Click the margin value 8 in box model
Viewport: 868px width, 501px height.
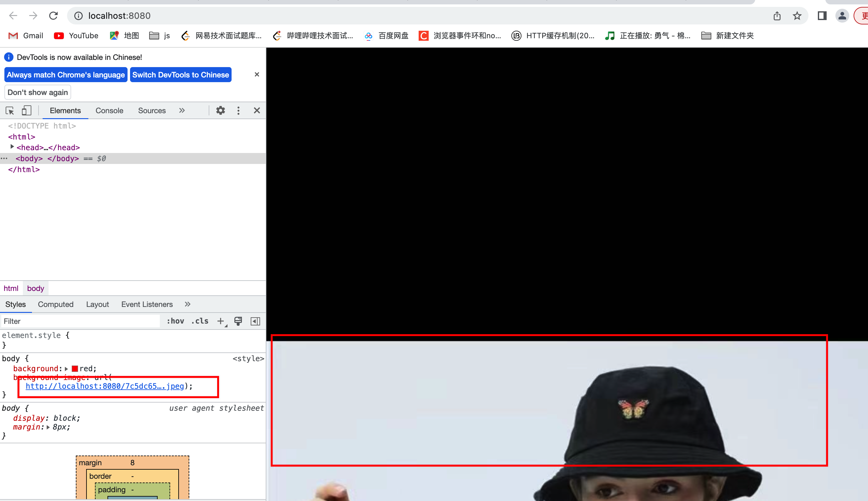coord(133,463)
